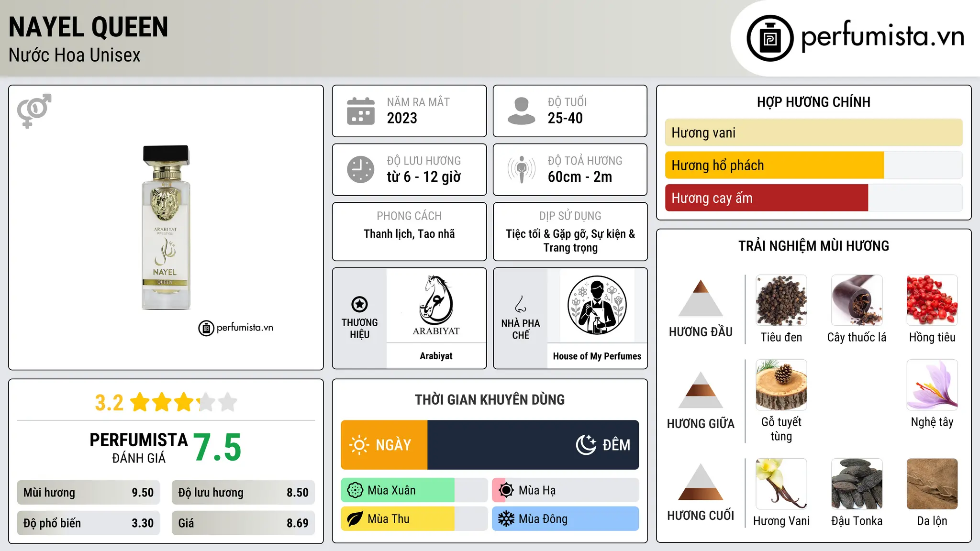Click the TRẢI NGHIỆM MÙI HƯƠNG heading

pyautogui.click(x=813, y=246)
